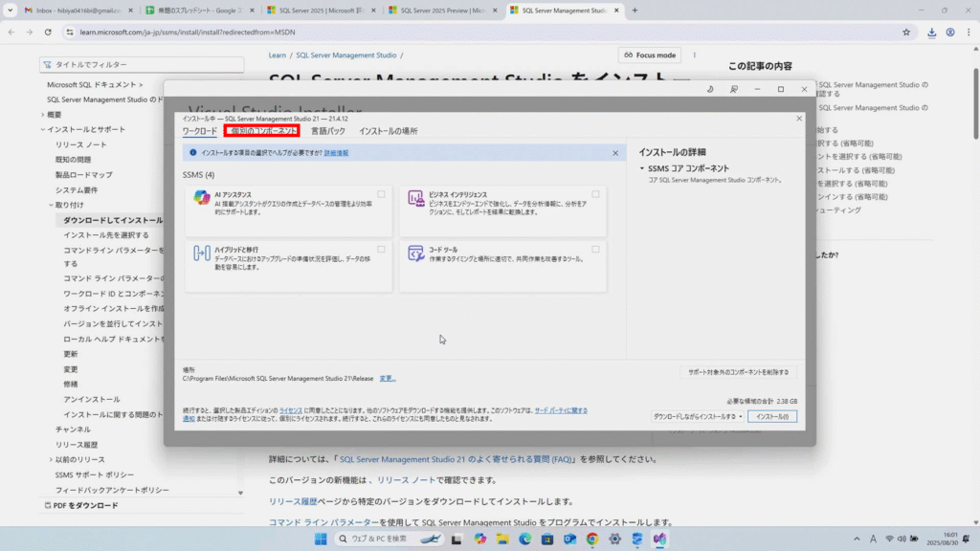Check the コード ツール workload checkbox
The image size is (980, 551).
click(x=595, y=250)
